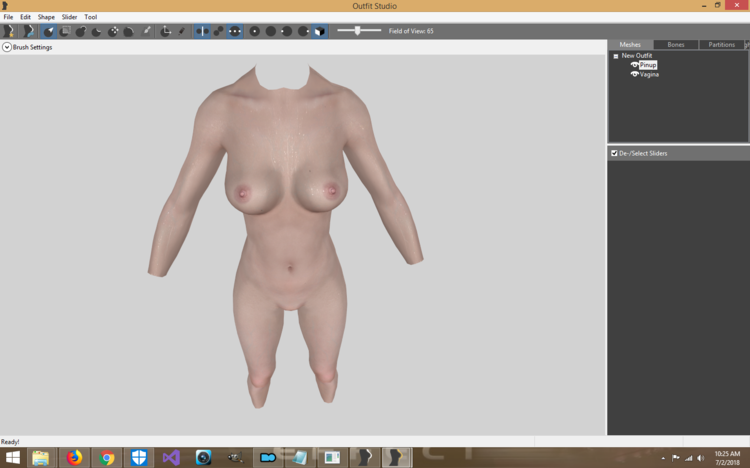Image resolution: width=750 pixels, height=468 pixels.
Task: Open the taskbar clock showing 10:25 AM
Action: [x=727, y=458]
